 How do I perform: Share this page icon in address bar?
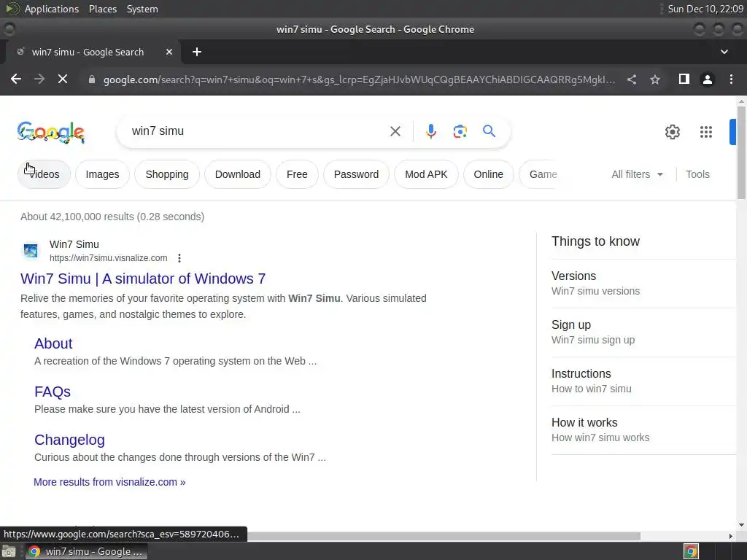[632, 79]
